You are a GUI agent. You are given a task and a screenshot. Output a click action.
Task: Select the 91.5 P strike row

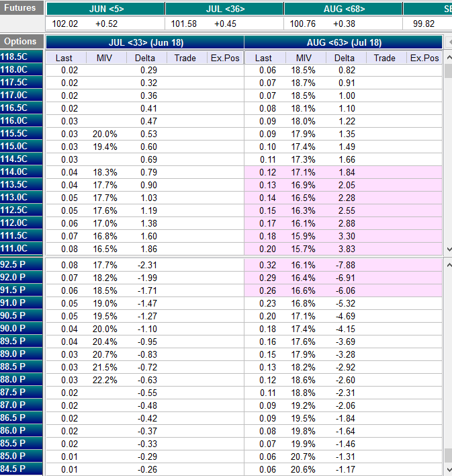pos(21,290)
